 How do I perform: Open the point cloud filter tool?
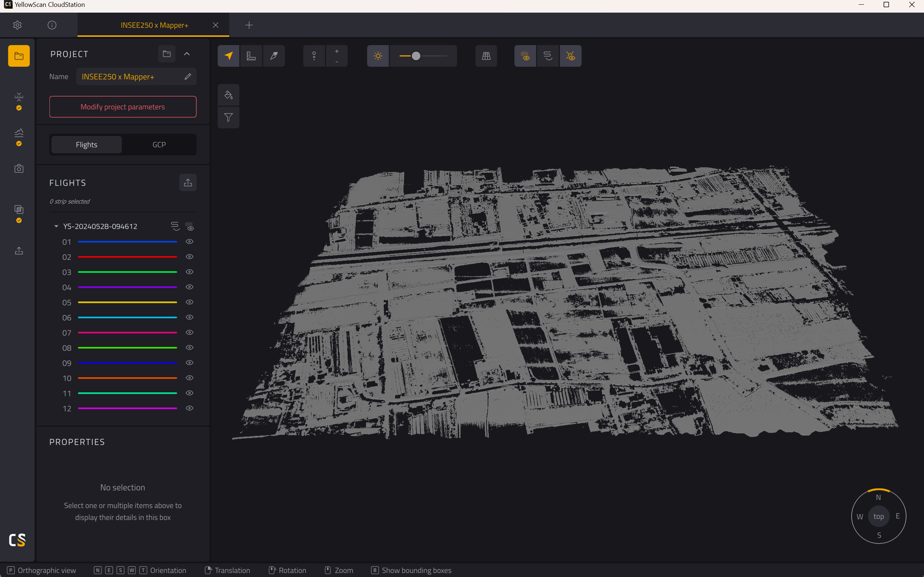click(228, 118)
